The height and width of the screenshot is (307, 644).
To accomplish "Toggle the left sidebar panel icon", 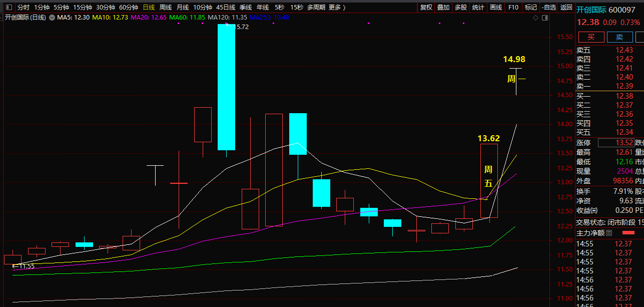I will pos(10,8).
